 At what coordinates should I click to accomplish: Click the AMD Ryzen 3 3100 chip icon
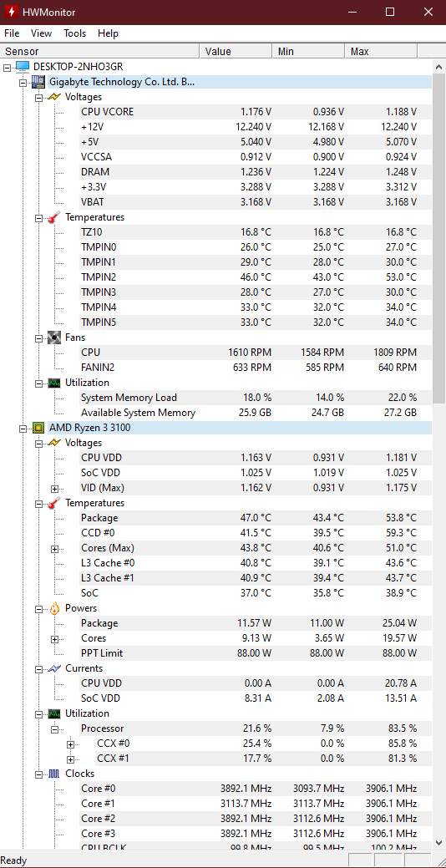click(38, 428)
